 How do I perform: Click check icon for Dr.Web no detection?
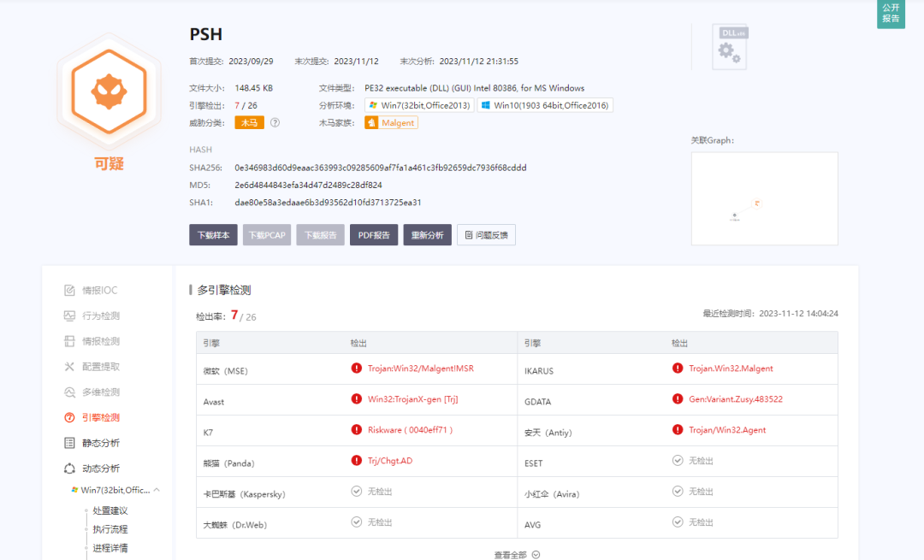pos(357,522)
